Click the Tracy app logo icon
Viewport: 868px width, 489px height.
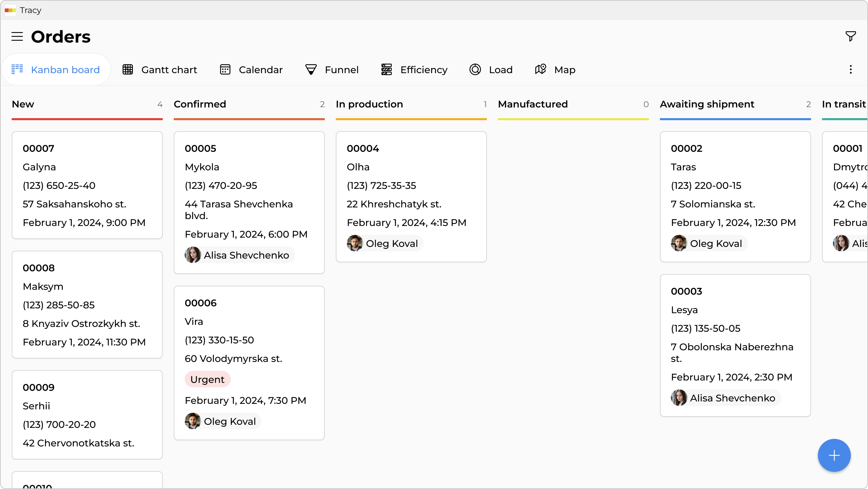coord(10,10)
